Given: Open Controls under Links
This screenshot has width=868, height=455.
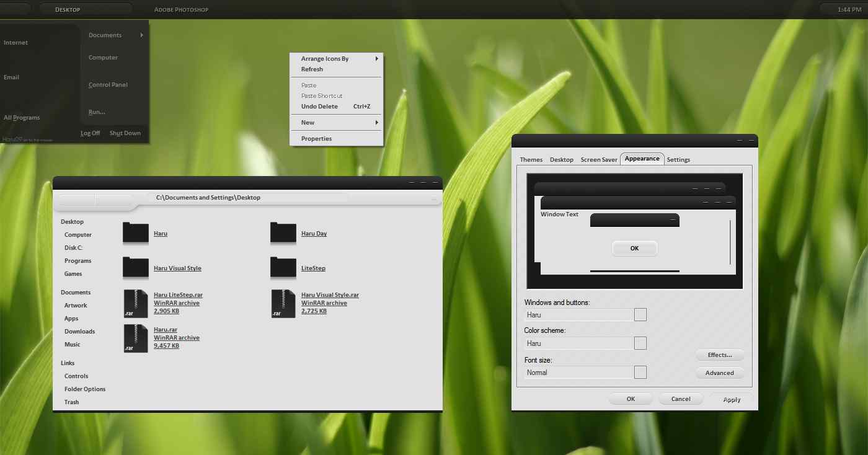Looking at the screenshot, I should tap(76, 376).
